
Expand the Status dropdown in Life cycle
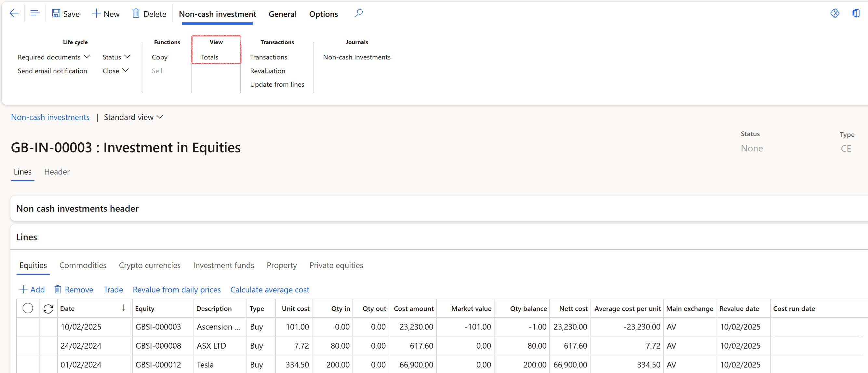click(116, 57)
